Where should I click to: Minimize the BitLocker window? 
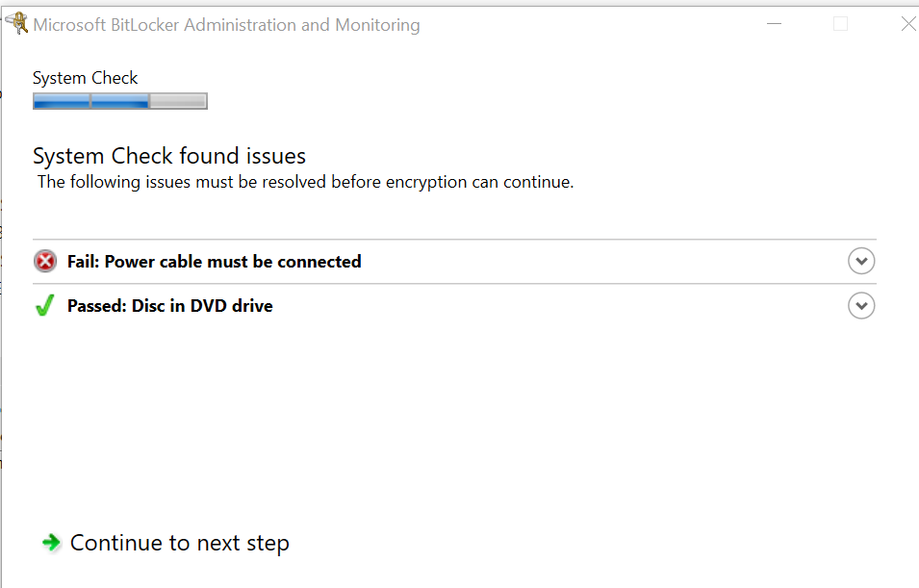(x=774, y=24)
